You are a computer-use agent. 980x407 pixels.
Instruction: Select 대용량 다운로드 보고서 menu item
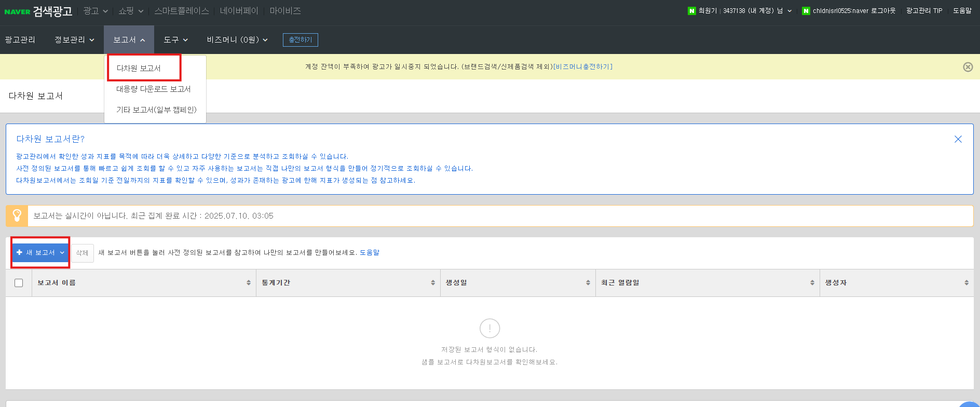point(154,89)
